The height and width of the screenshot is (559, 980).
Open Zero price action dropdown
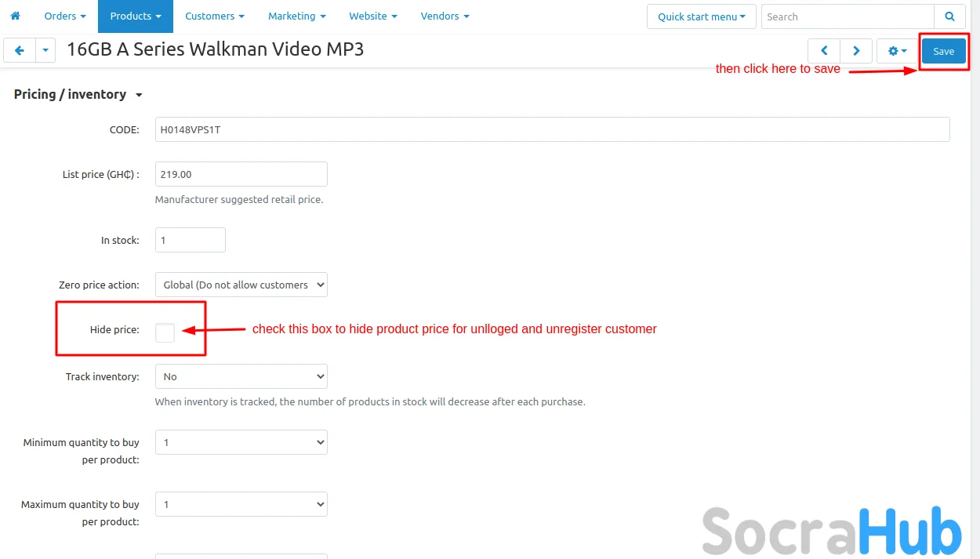241,285
